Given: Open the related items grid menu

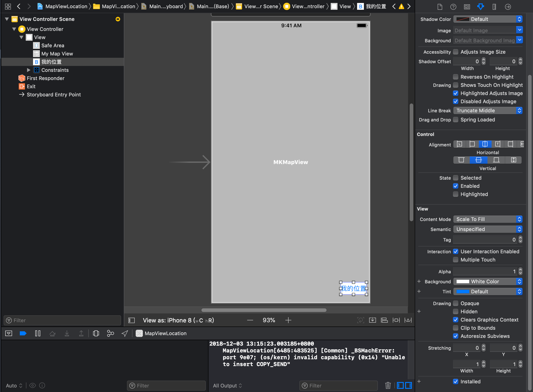Looking at the screenshot, I should pyautogui.click(x=8, y=6).
